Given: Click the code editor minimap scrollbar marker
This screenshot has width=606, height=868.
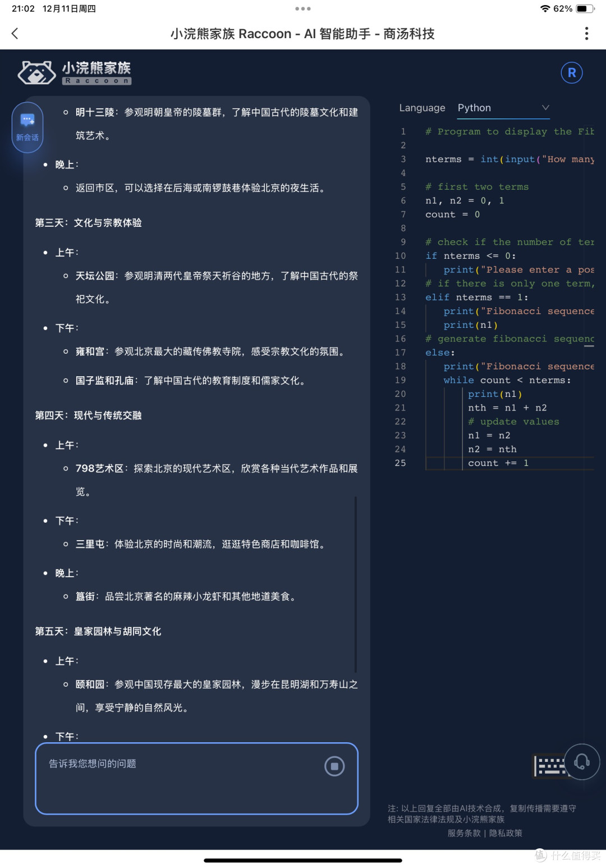Looking at the screenshot, I should click(x=589, y=346).
